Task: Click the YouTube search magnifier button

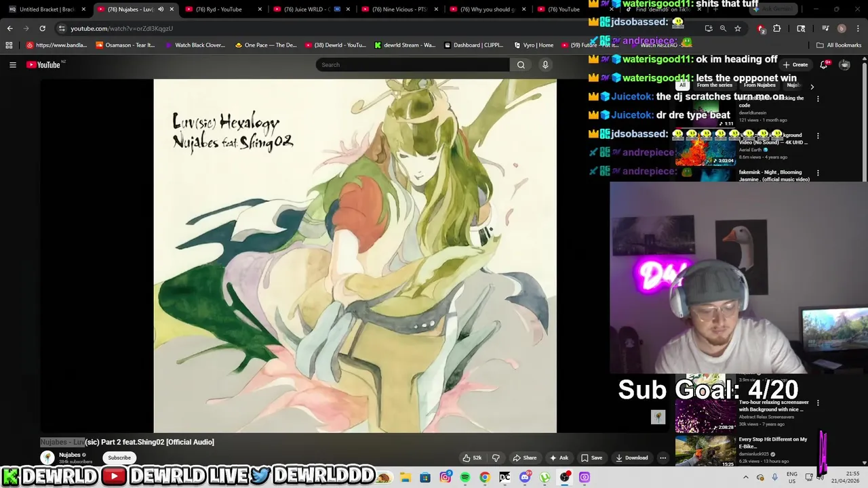Action: 521,64
